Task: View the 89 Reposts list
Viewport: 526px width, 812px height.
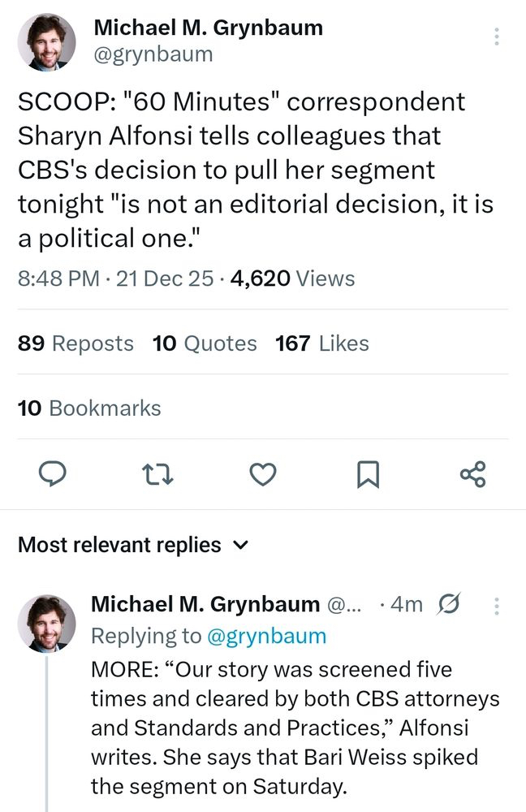Action: coord(75,343)
